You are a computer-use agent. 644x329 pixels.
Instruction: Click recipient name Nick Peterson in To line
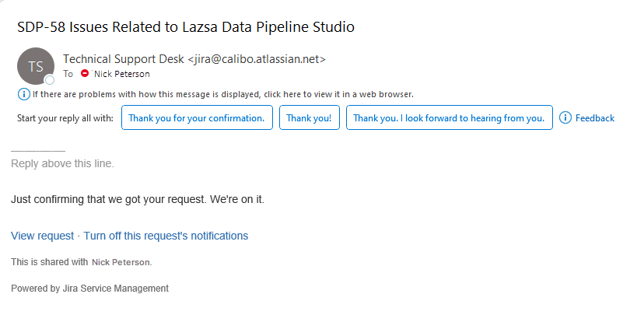122,74
